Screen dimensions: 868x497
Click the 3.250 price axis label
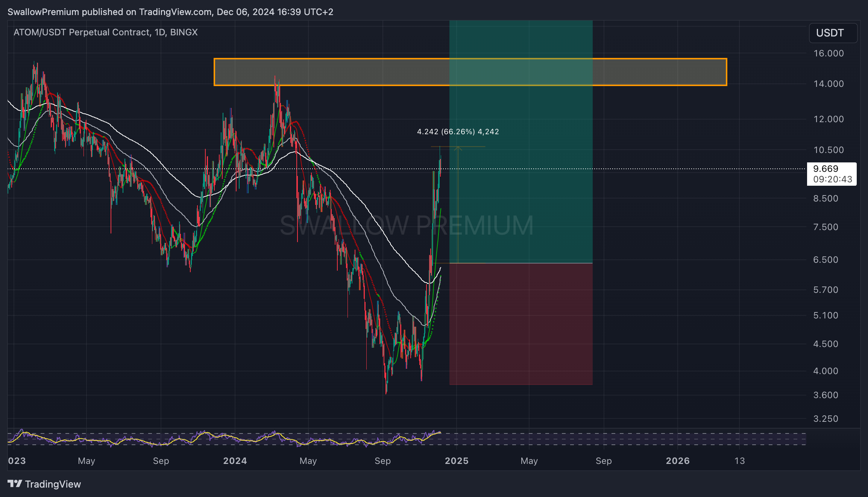pos(826,419)
